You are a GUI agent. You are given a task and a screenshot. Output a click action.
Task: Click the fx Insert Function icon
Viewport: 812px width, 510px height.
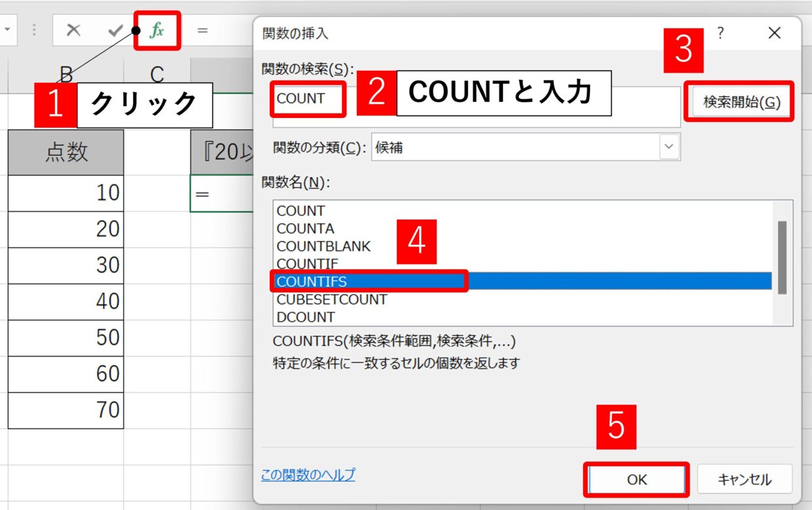pos(157,31)
